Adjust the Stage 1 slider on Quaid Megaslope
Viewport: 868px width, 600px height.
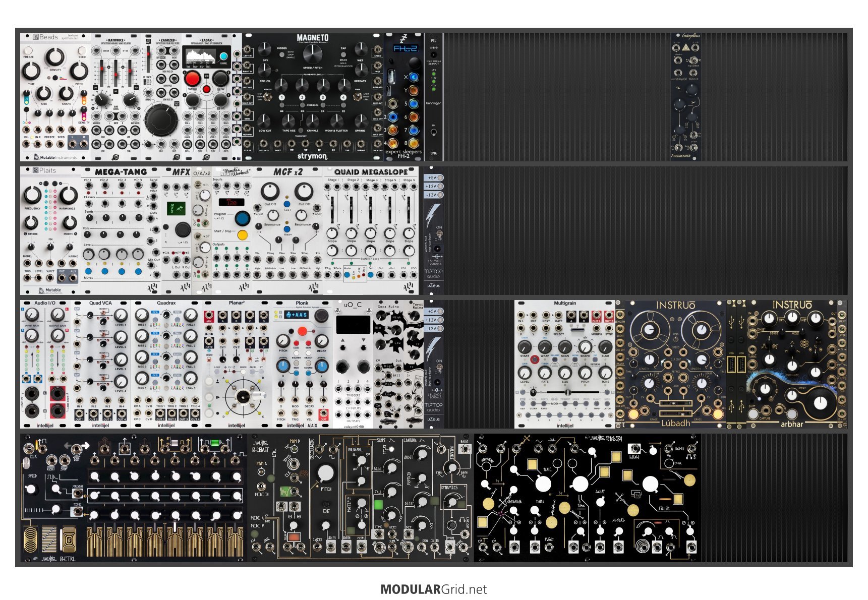click(x=332, y=210)
